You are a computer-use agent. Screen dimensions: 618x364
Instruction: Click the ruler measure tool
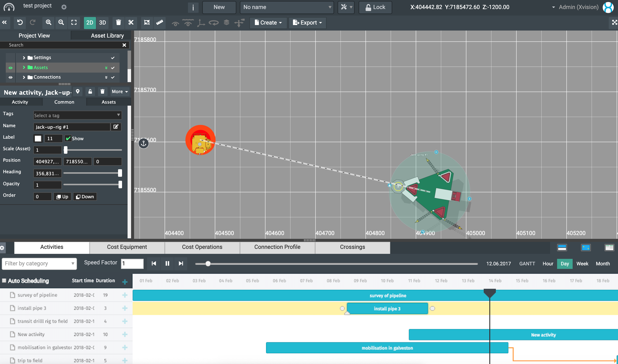(159, 23)
